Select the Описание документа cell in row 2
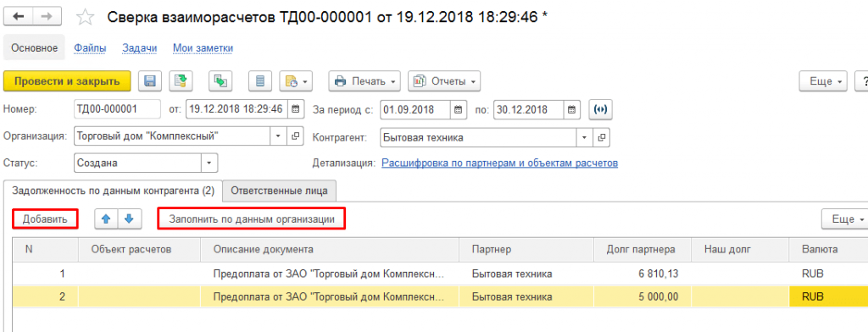868x332 pixels. (x=330, y=297)
